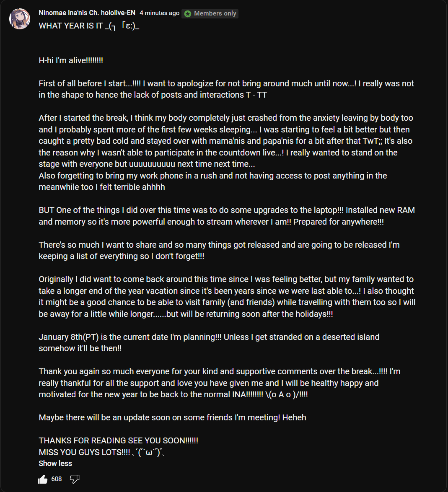Open the post via '4 minutes ago' timestamp

[159, 13]
